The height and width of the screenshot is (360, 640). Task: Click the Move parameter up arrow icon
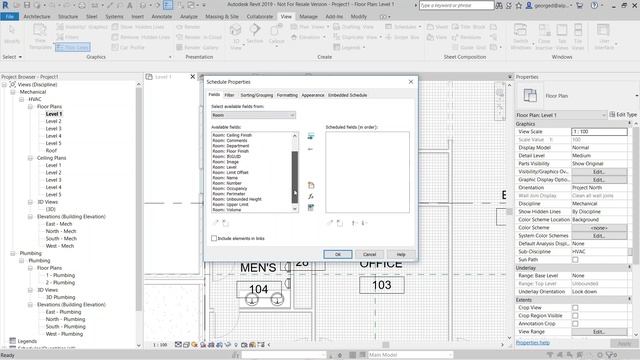click(354, 223)
